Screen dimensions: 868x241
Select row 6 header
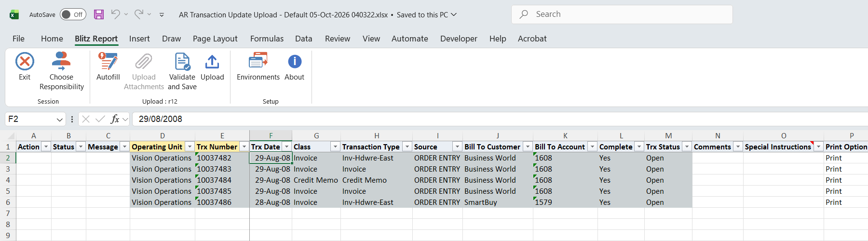pos(8,202)
